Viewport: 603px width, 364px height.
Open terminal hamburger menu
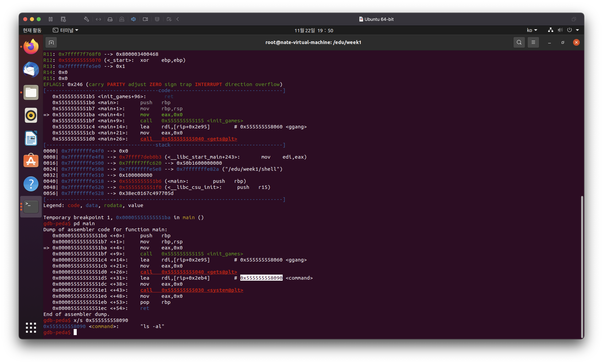533,43
